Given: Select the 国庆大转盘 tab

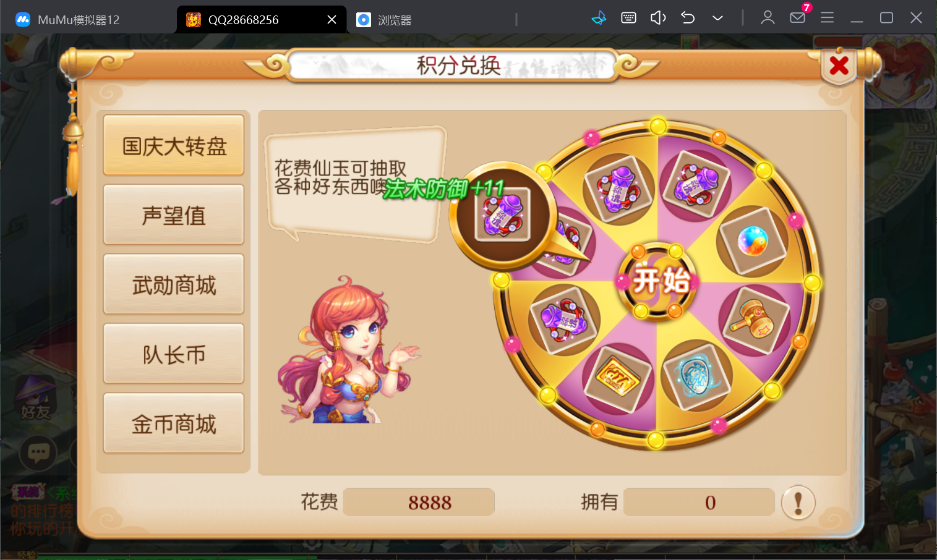Looking at the screenshot, I should point(174,145).
